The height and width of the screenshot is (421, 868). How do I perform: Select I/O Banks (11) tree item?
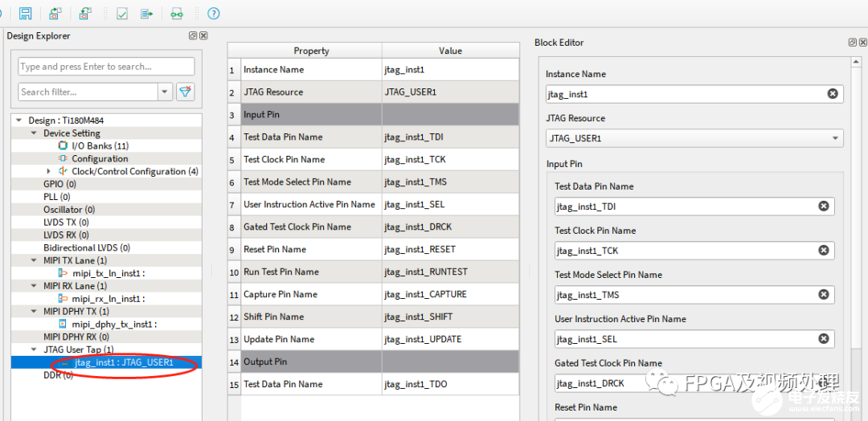[x=100, y=146]
